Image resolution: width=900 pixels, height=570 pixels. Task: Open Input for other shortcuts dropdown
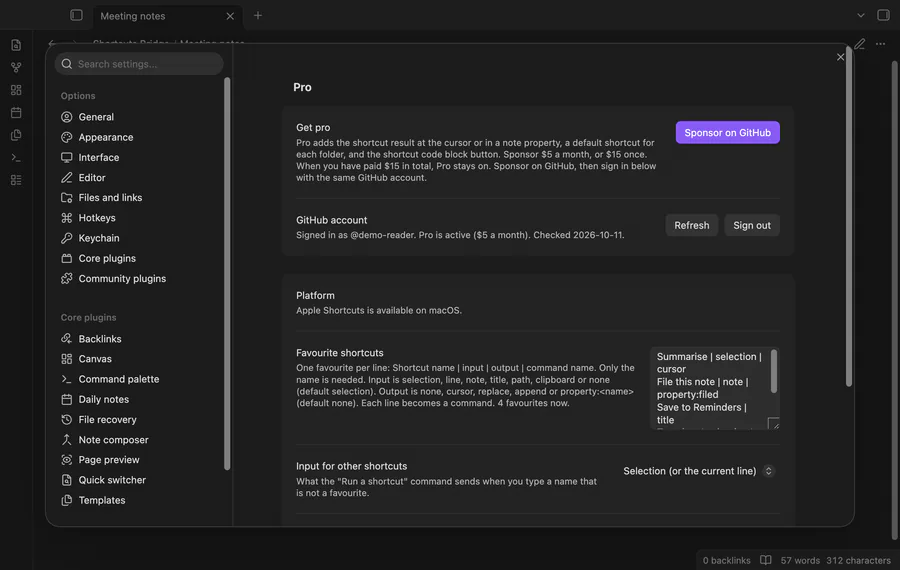coord(699,471)
